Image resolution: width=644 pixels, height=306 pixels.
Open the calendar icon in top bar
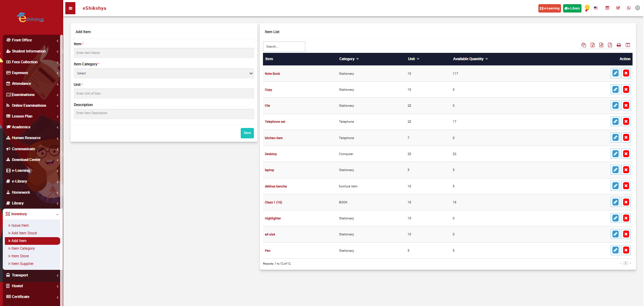coord(607,8)
